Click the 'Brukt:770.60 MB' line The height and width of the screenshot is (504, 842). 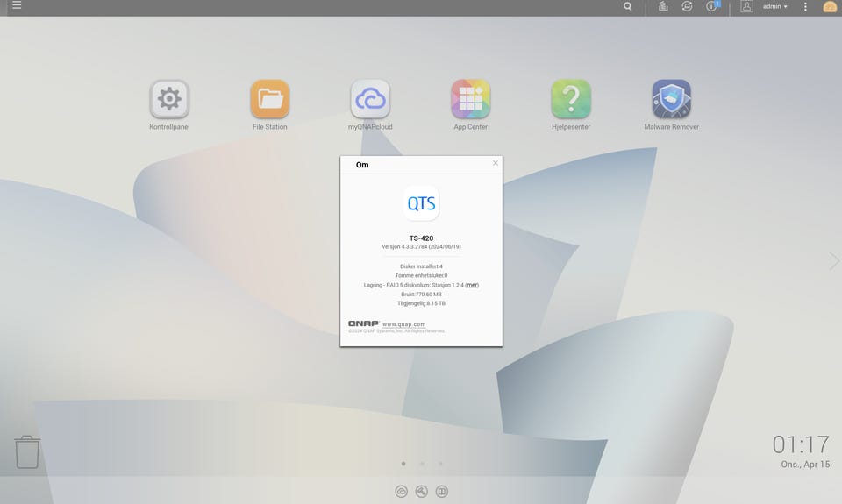pyautogui.click(x=421, y=295)
